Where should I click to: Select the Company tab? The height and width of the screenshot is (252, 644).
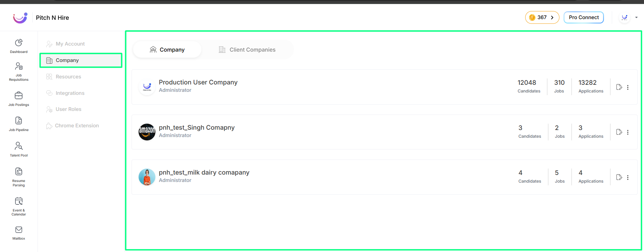pyautogui.click(x=167, y=50)
